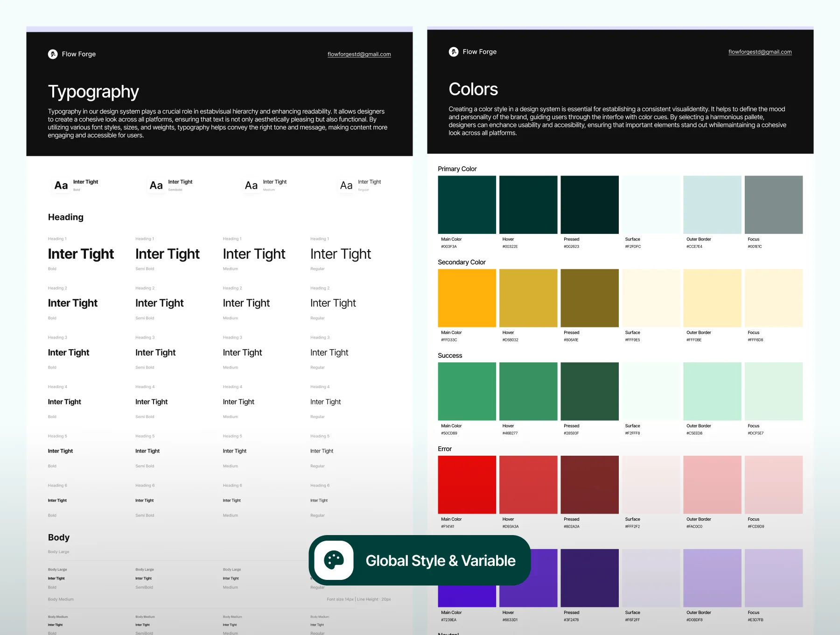Click the Flow Forge logo on the Colors page
The image size is (840, 635).
coord(454,52)
